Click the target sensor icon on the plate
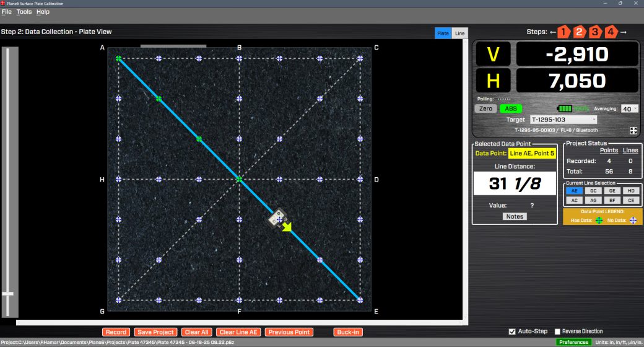The width and height of the screenshot is (644, 347). (x=277, y=217)
